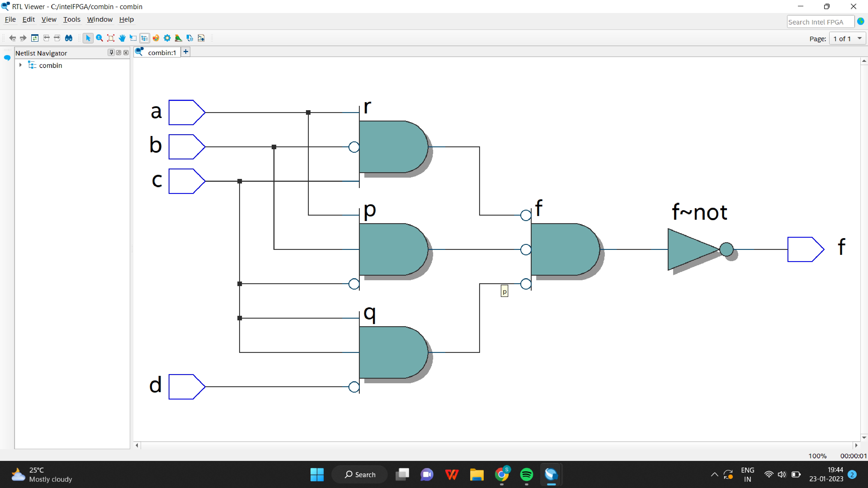This screenshot has height=488, width=868.
Task: Toggle the Netlist Navigator toolbar button
Action: point(145,38)
